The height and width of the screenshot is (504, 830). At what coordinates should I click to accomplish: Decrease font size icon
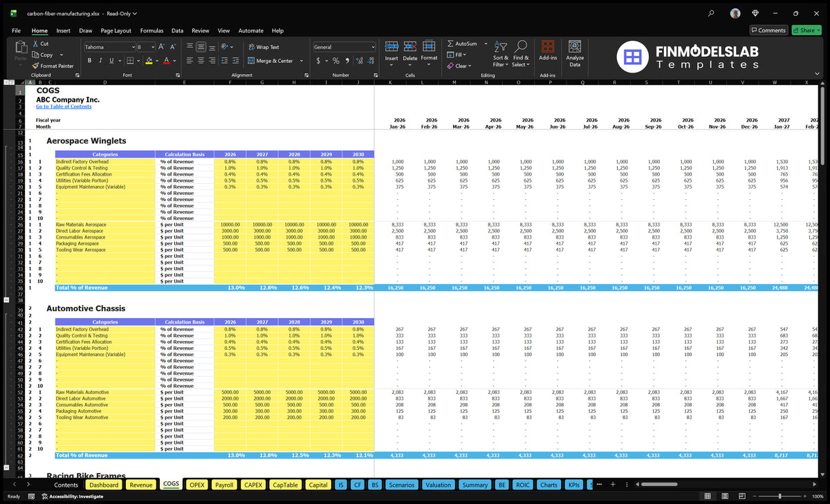(x=173, y=47)
